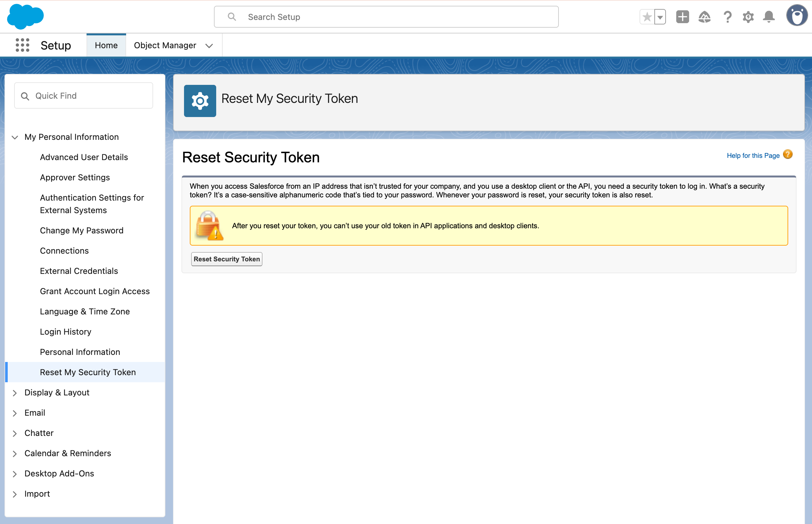Click the Reset My Security Token gear icon

pyautogui.click(x=200, y=101)
